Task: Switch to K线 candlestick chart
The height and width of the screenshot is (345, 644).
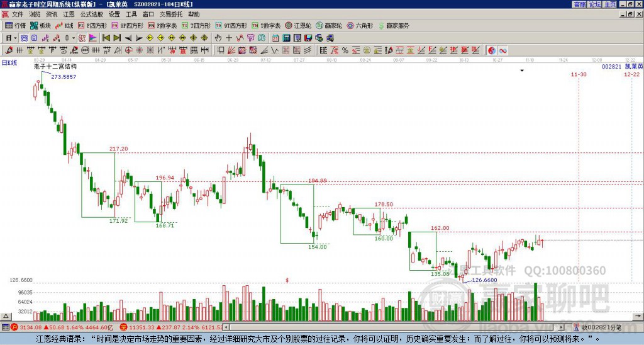Action: (x=65, y=25)
